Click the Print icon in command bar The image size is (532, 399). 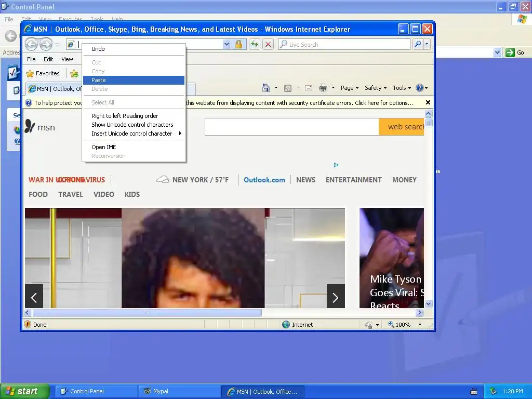323,88
